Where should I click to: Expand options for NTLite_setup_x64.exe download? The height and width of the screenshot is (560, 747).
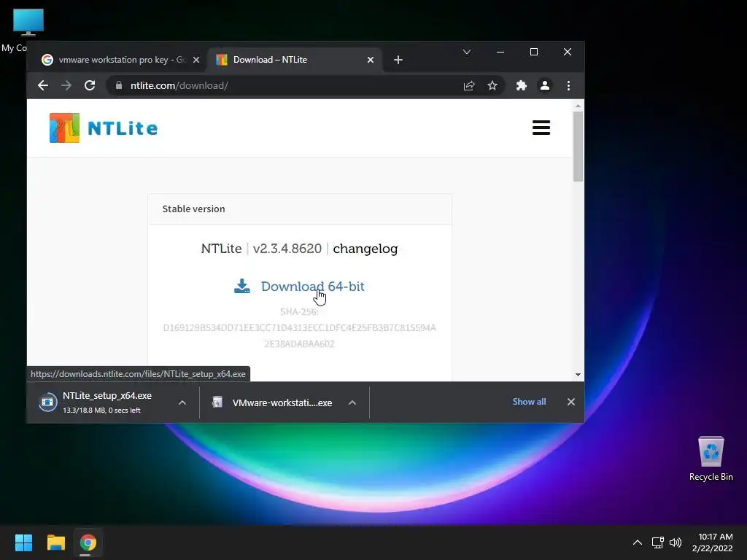click(x=182, y=402)
